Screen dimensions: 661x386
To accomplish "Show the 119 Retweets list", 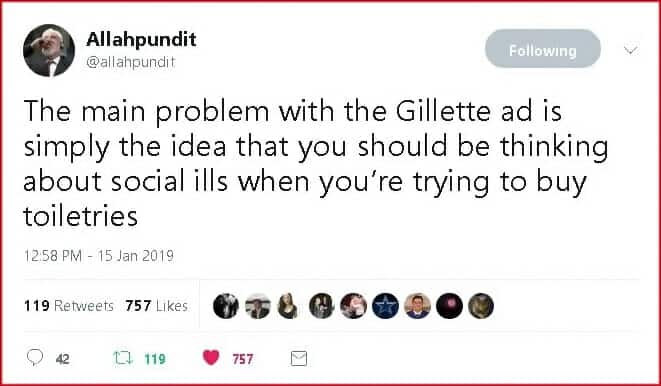I will (69, 306).
